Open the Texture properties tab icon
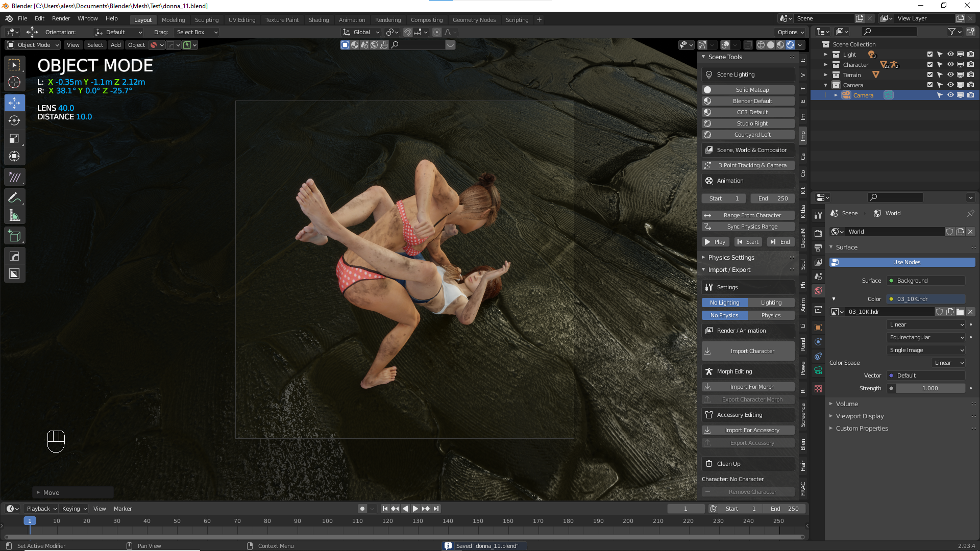Viewport: 980px width, 551px height. click(818, 389)
